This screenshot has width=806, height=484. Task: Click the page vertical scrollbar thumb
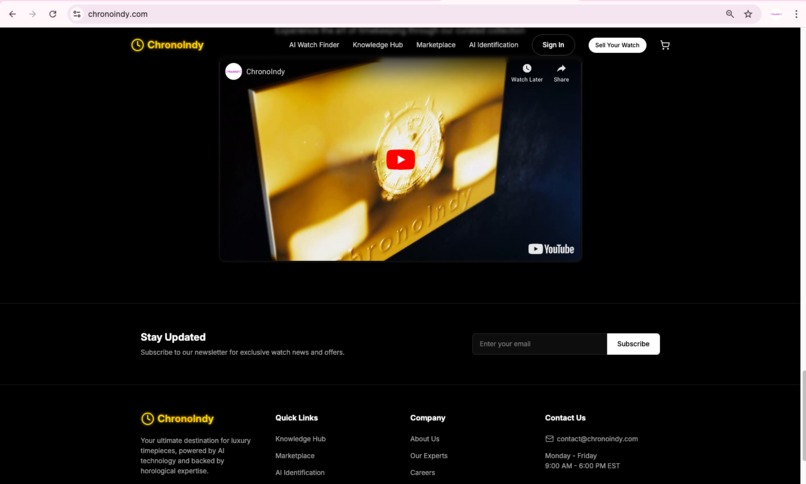(803, 415)
